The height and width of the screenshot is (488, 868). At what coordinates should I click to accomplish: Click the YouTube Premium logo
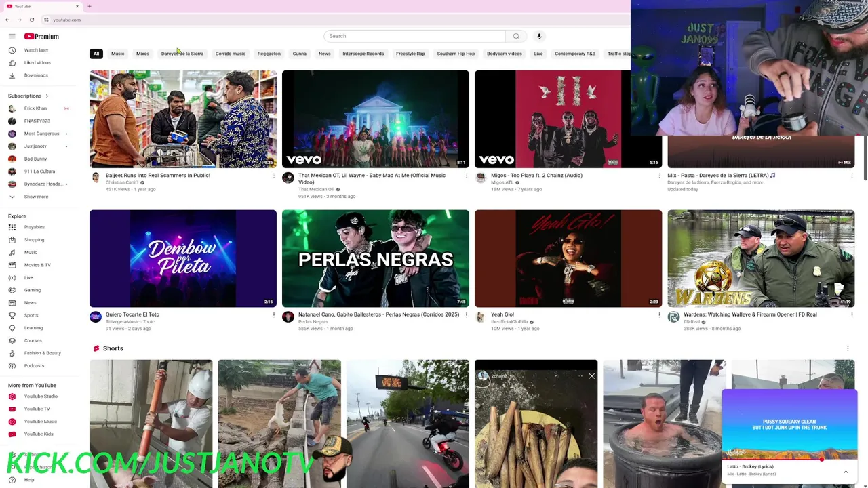(x=41, y=36)
